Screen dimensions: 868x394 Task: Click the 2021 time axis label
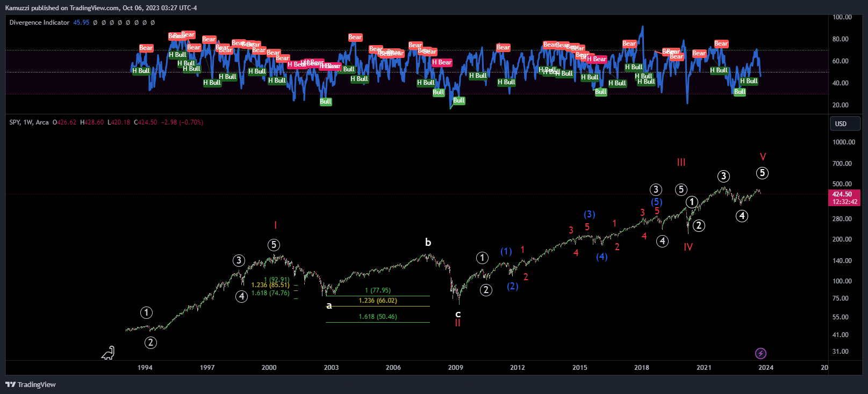pos(704,368)
